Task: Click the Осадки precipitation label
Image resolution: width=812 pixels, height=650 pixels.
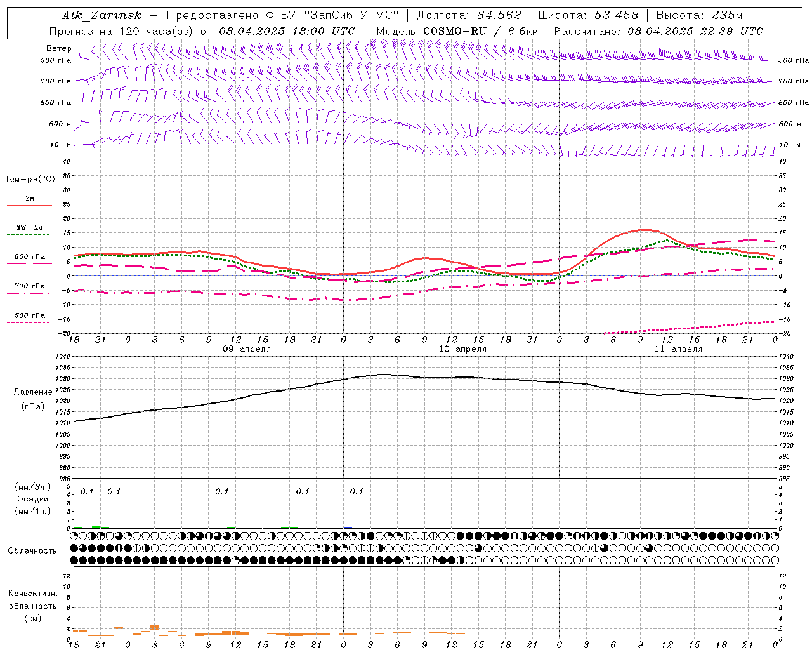Action: (x=32, y=499)
